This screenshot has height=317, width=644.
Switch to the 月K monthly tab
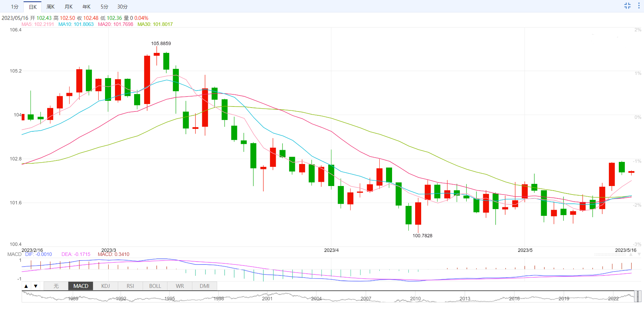point(68,7)
